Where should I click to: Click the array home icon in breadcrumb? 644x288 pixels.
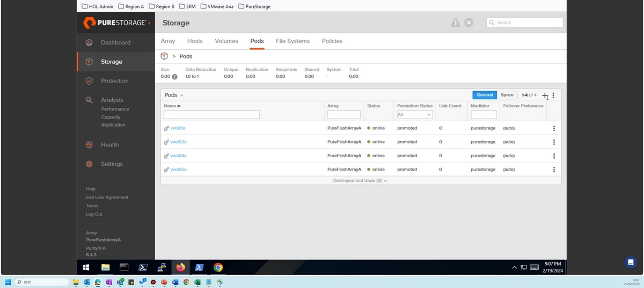pos(165,56)
